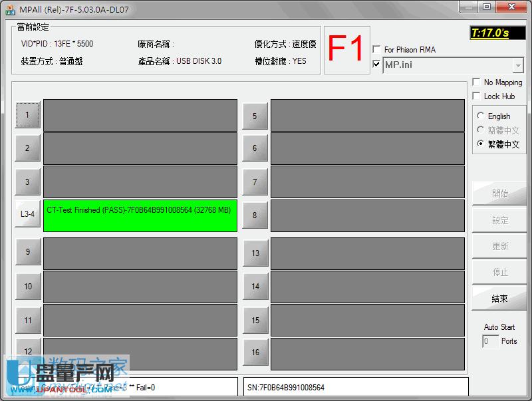Select the 繁體中文 language option

pos(481,144)
